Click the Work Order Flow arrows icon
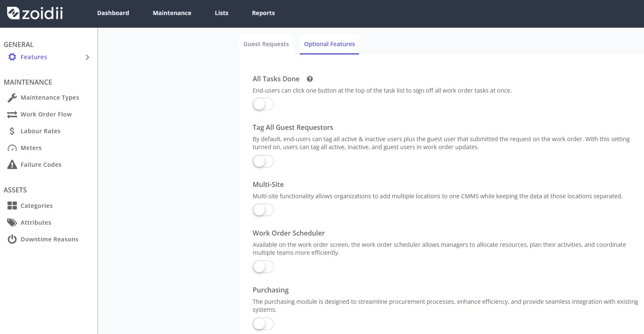Screen dimensions: 644x334 click(12, 114)
